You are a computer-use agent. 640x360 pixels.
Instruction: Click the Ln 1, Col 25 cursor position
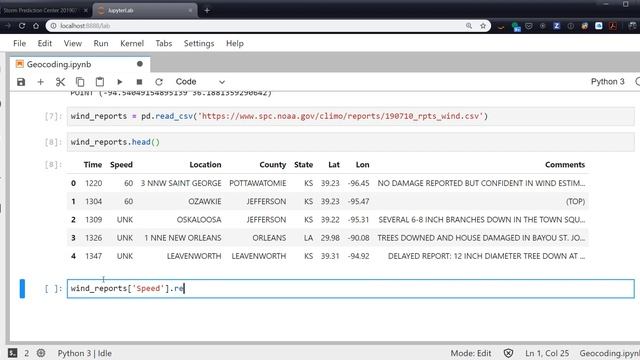coord(547,353)
